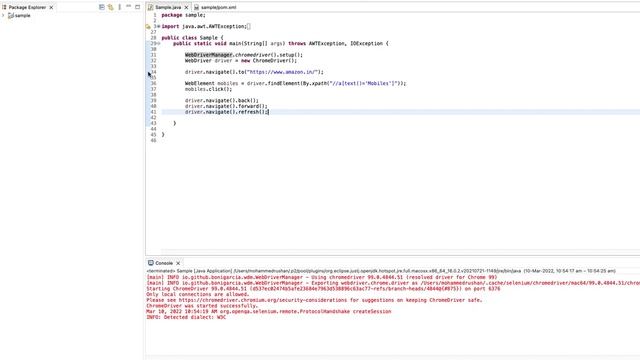This screenshot has width=640, height=360.
Task: Close the Console view tab
Action: pyautogui.click(x=178, y=263)
